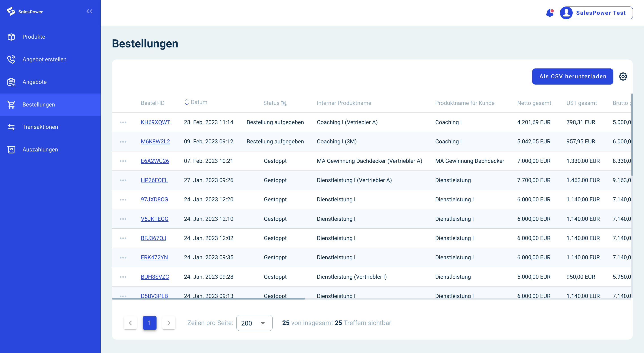Go to previous page arrow
Screen dimensions: 644x353
[x=130, y=323]
